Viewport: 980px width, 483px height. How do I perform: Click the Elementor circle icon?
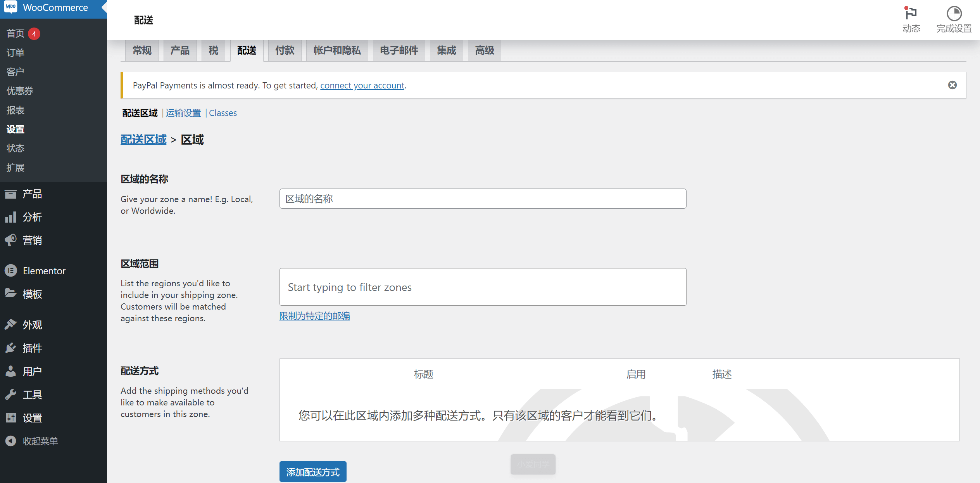11,270
